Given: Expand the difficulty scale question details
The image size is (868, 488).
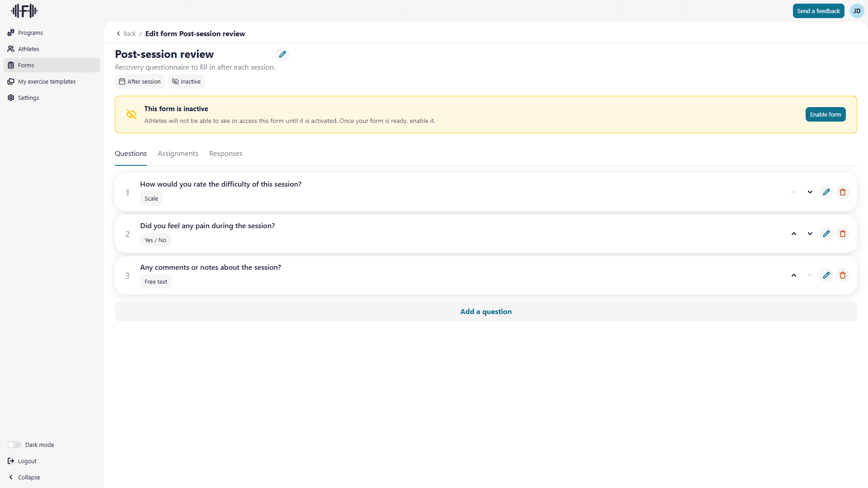Looking at the screenshot, I should tap(810, 192).
